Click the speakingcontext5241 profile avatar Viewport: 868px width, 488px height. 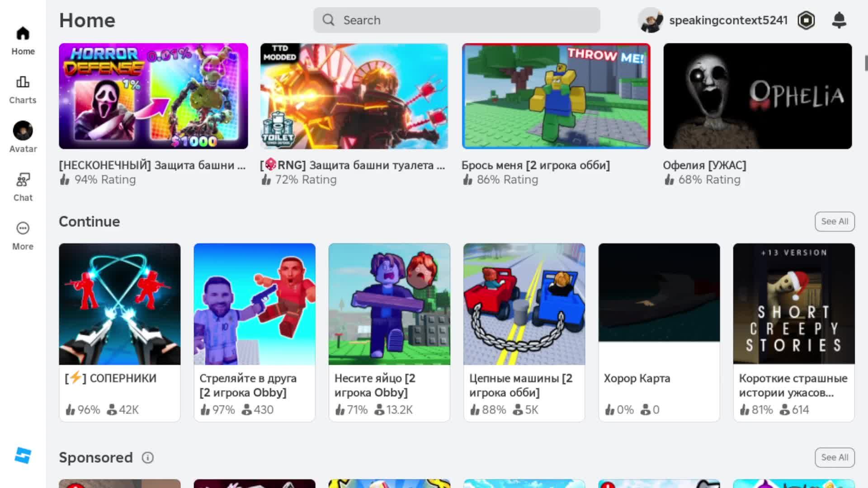[x=651, y=20]
